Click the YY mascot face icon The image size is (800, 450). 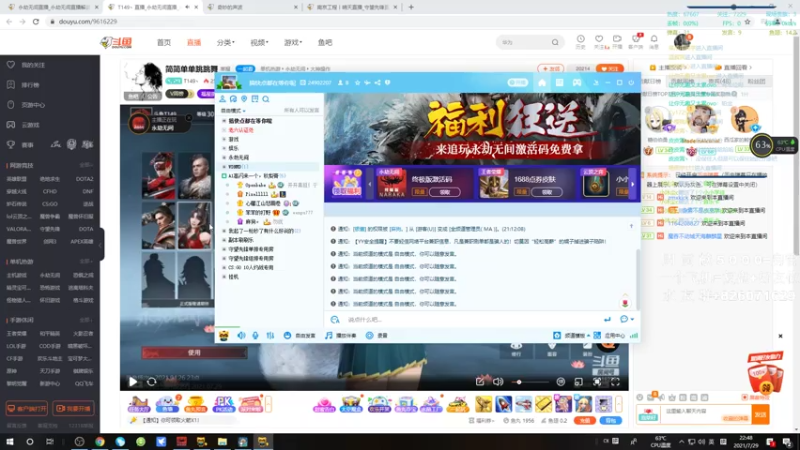coord(223,335)
